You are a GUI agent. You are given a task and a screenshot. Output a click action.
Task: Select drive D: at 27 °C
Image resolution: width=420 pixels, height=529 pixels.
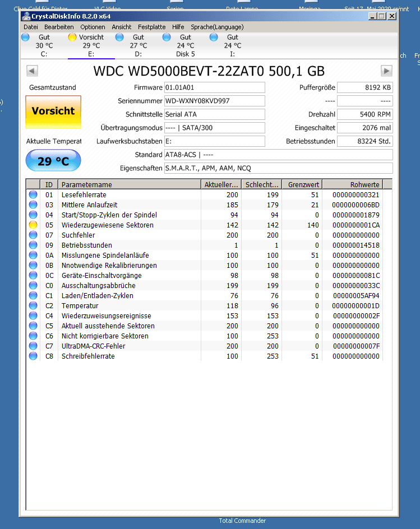(x=139, y=45)
